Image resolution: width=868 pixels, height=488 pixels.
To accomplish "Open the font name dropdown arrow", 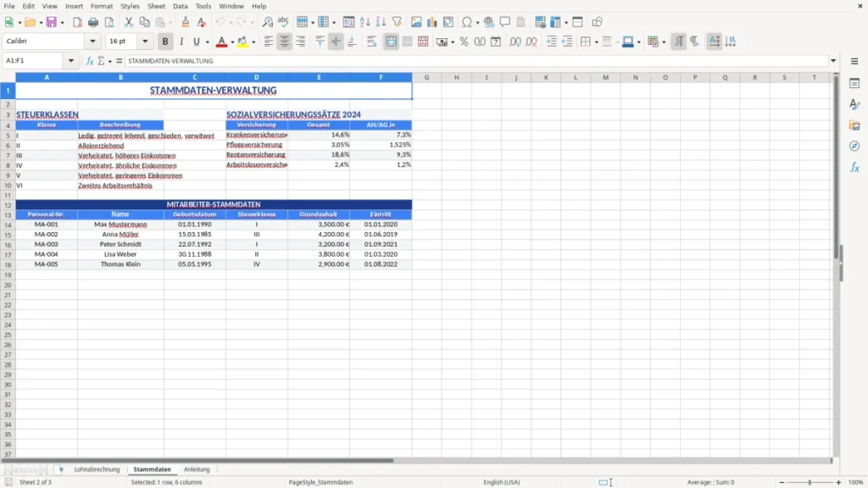I will click(x=92, y=42).
